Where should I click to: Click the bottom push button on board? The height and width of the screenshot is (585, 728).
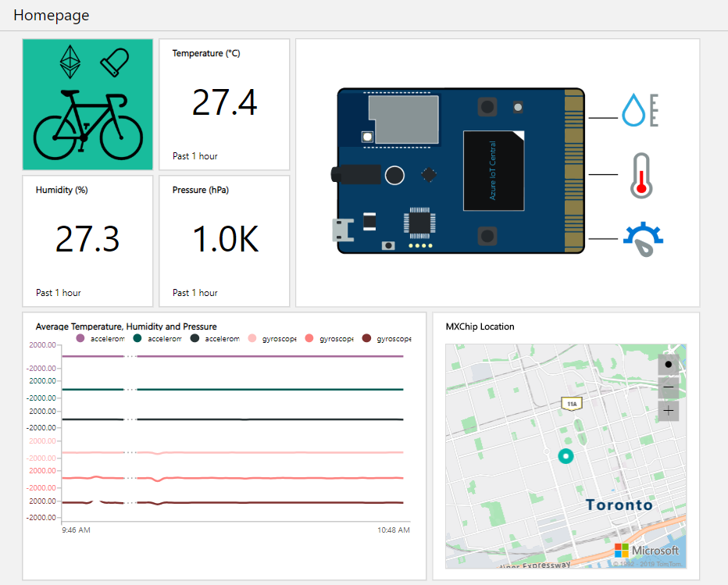[x=487, y=236]
